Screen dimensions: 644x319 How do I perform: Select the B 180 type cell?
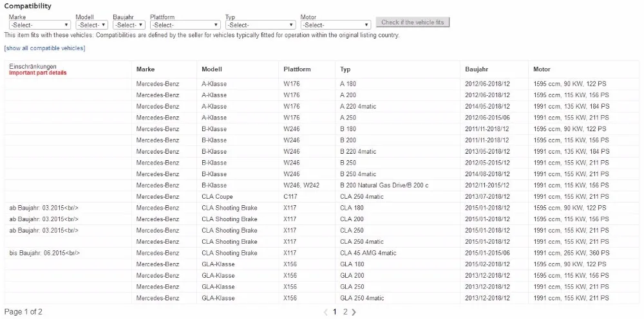click(348, 129)
